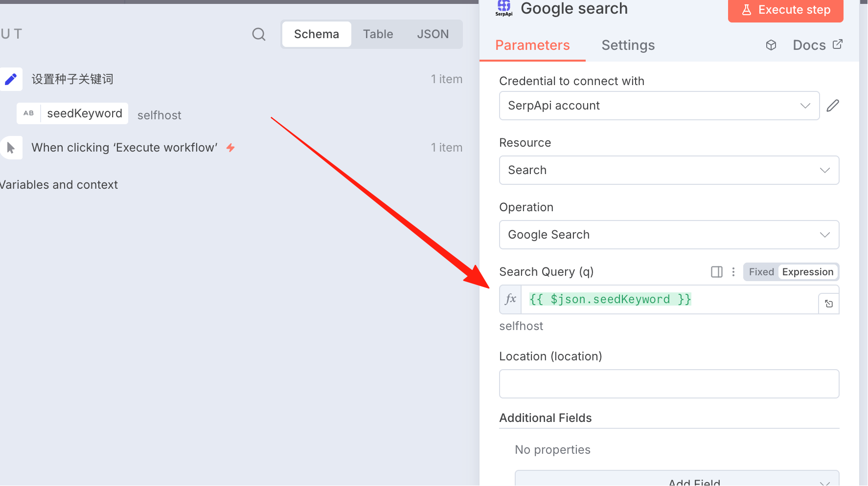Switch to the Settings tab
868x486 pixels.
coord(628,45)
